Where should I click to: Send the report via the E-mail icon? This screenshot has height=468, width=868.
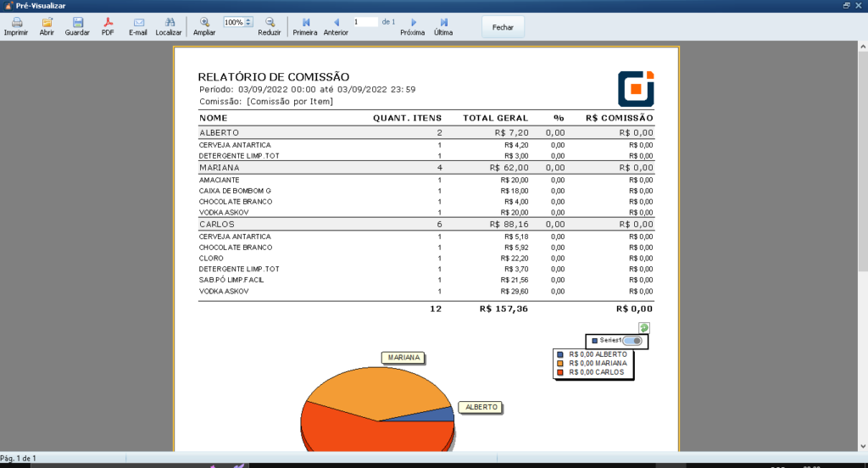pyautogui.click(x=138, y=22)
